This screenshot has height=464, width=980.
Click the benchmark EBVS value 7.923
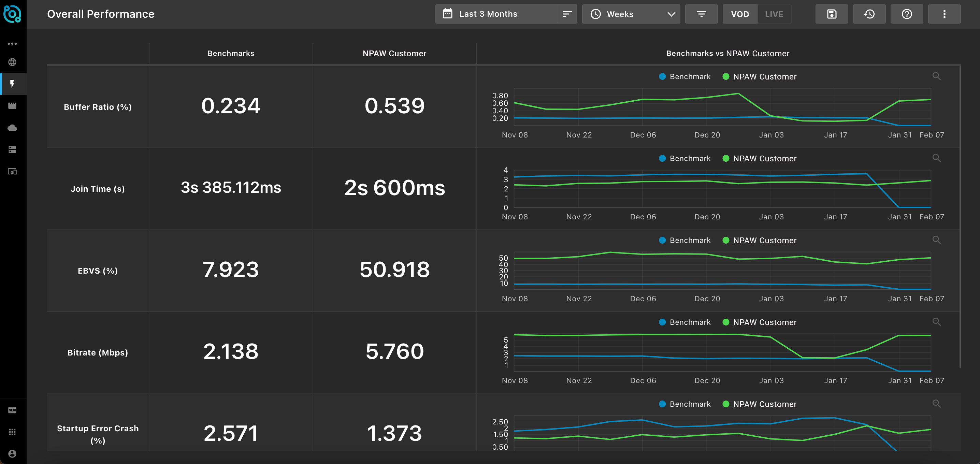pyautogui.click(x=231, y=270)
